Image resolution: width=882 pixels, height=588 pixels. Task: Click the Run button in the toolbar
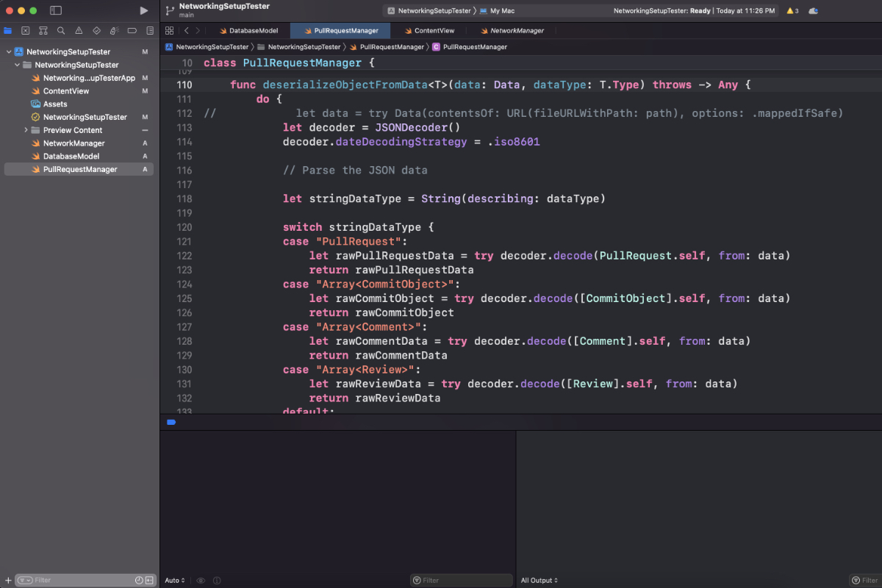pos(144,10)
